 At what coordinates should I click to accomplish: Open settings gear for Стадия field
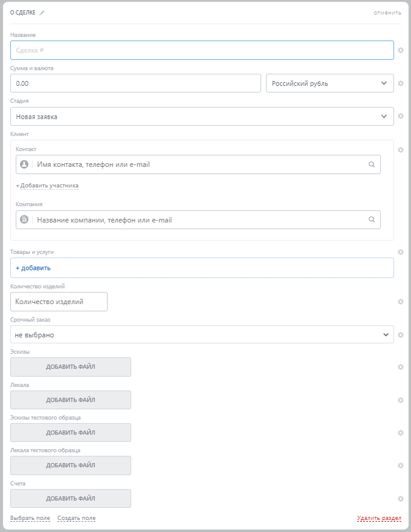coord(400,117)
